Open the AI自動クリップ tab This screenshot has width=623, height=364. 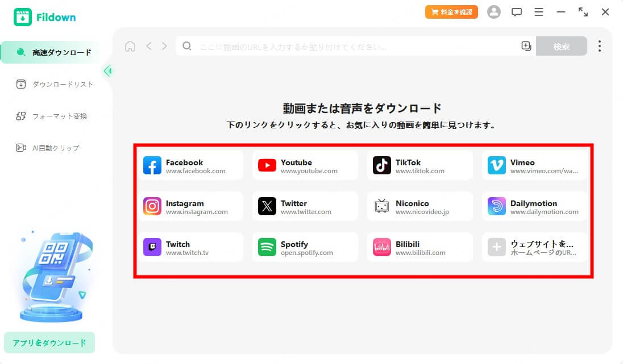click(48, 148)
